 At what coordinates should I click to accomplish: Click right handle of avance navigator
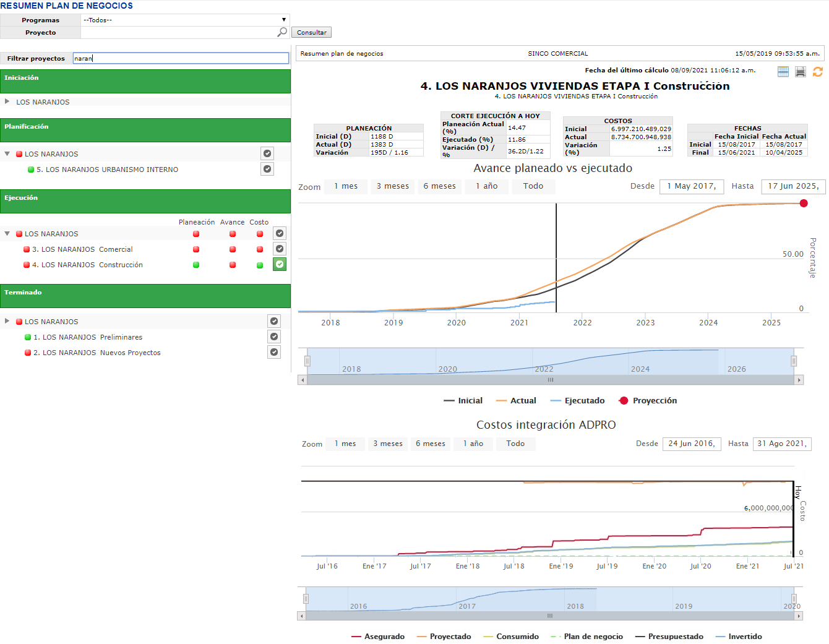click(794, 361)
